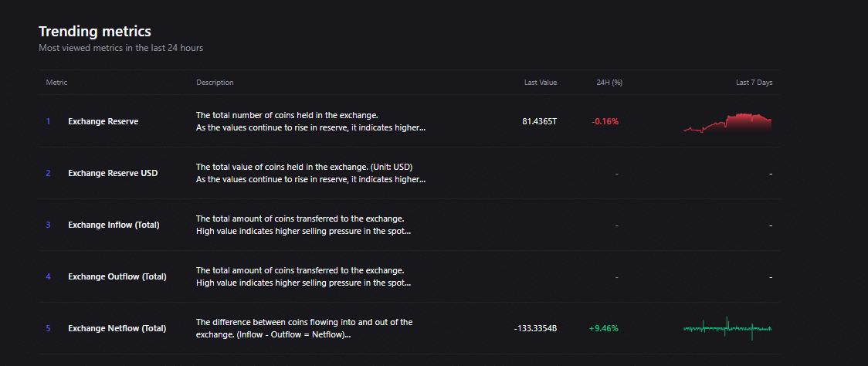Click the -0.16% change value

605,121
